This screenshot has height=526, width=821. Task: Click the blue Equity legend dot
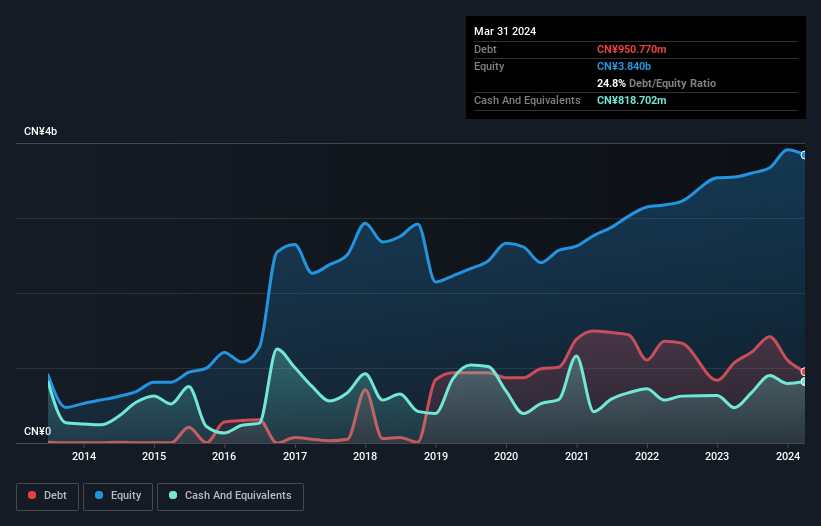coord(99,495)
